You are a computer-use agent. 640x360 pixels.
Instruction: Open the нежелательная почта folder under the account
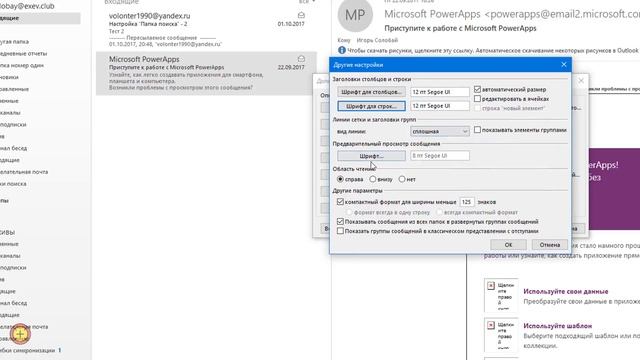pos(24,172)
